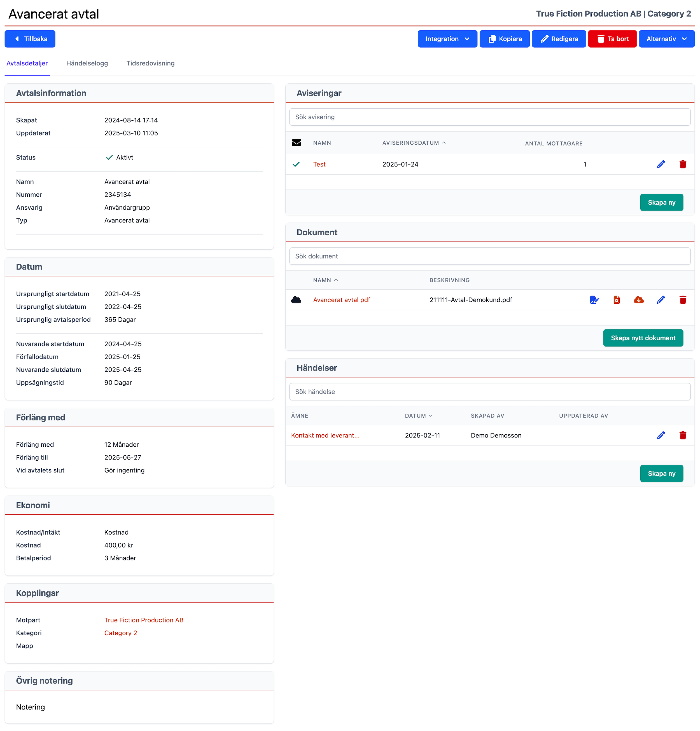Click the envelope icon in Aviseringar header
700x731 pixels.
pos(296,143)
